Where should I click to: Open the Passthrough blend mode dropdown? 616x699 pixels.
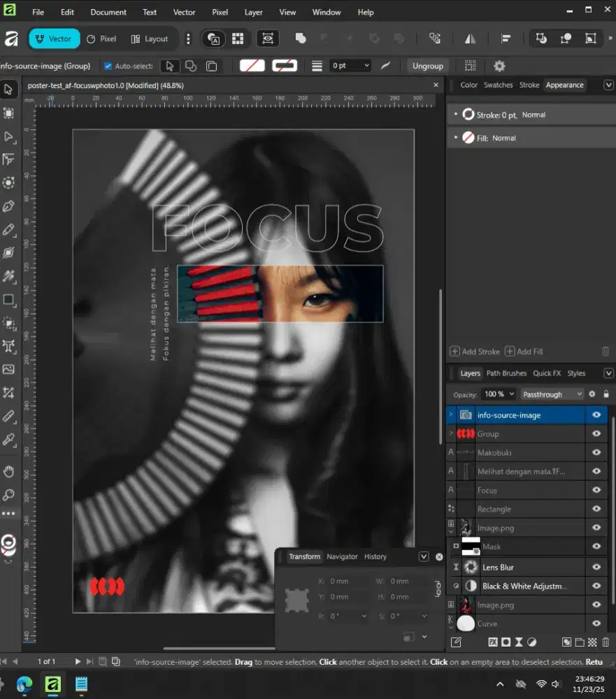pos(552,394)
